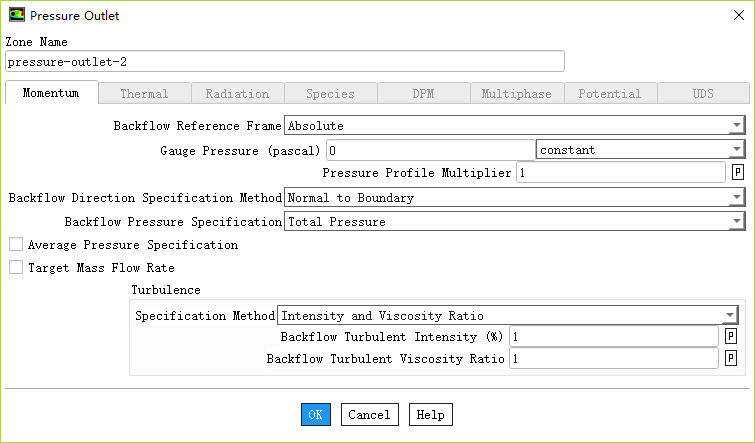Select the Thermal tab
755x443 pixels.
[144, 94]
